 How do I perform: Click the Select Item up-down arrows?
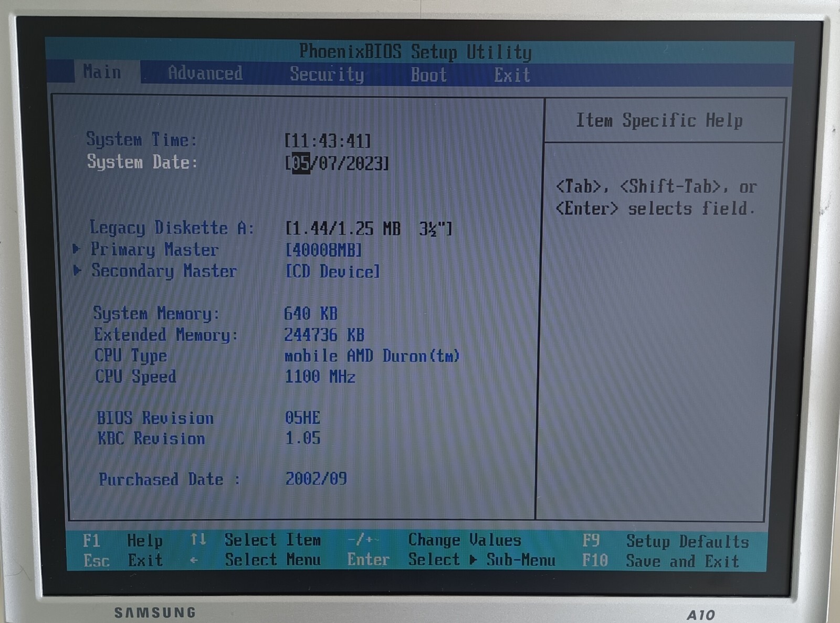coord(198,539)
